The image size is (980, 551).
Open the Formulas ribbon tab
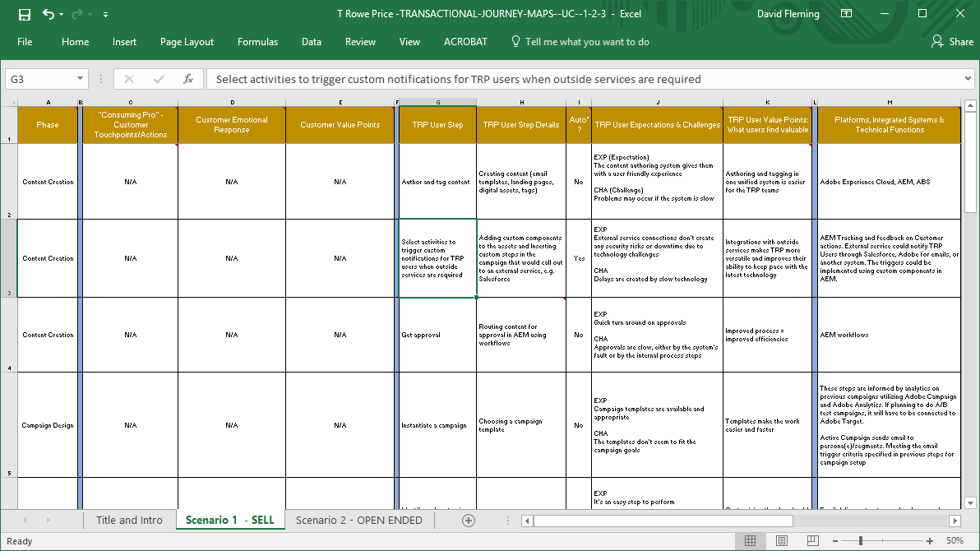[257, 42]
